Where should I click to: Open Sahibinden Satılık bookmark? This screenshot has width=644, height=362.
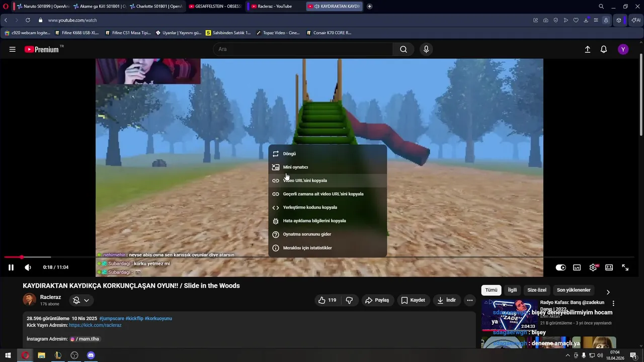click(228, 33)
